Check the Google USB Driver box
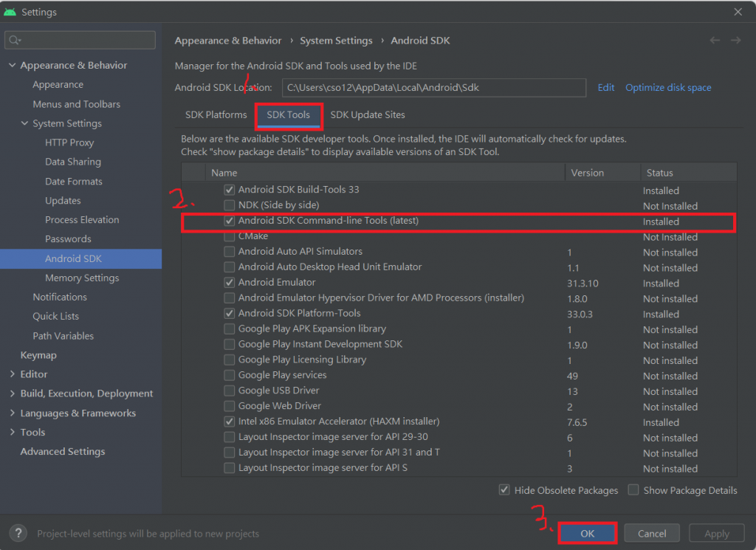Image resolution: width=756 pixels, height=550 pixels. point(230,391)
